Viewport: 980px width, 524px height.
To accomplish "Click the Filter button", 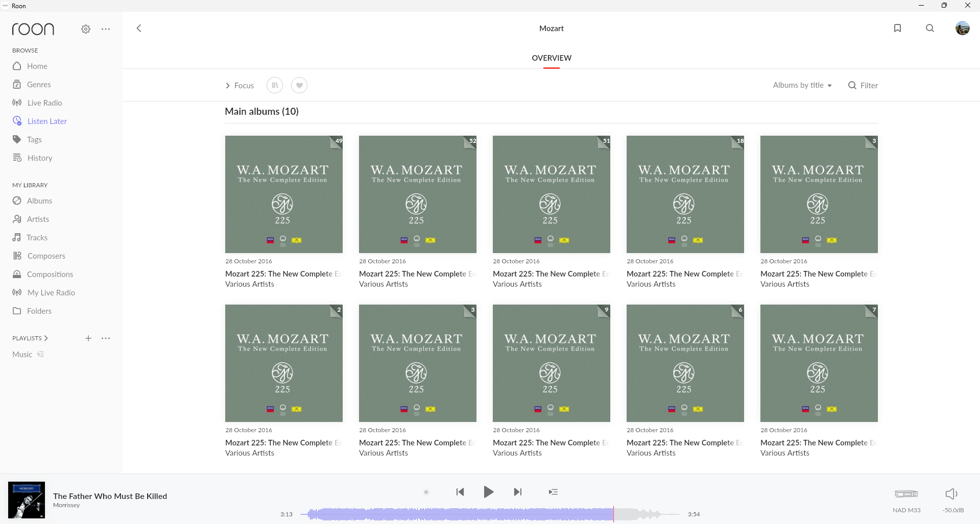I will [863, 85].
